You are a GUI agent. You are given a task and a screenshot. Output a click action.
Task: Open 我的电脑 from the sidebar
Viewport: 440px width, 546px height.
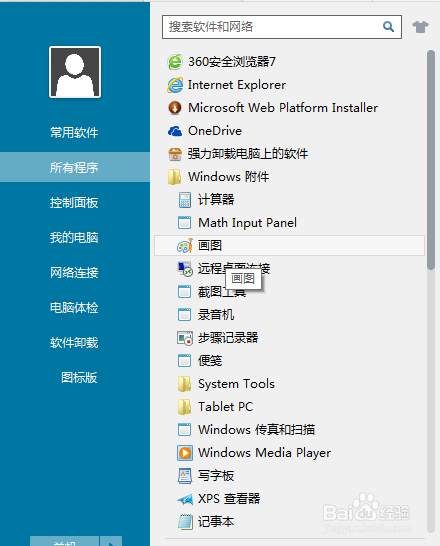click(x=74, y=237)
